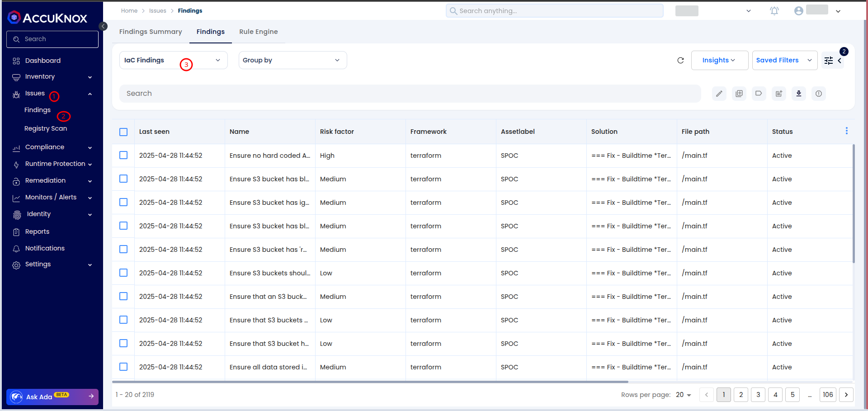868x411 pixels.
Task: Click the Remediation sidebar icon
Action: [x=16, y=181]
